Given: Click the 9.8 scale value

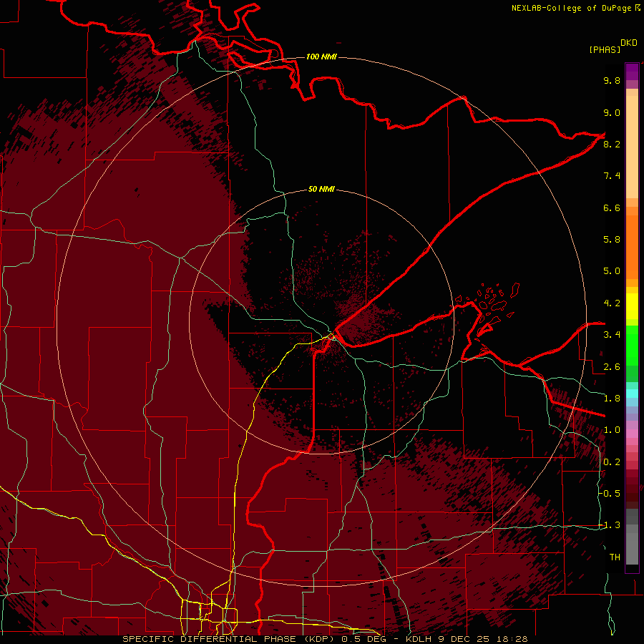Looking at the screenshot, I should click(x=612, y=80).
